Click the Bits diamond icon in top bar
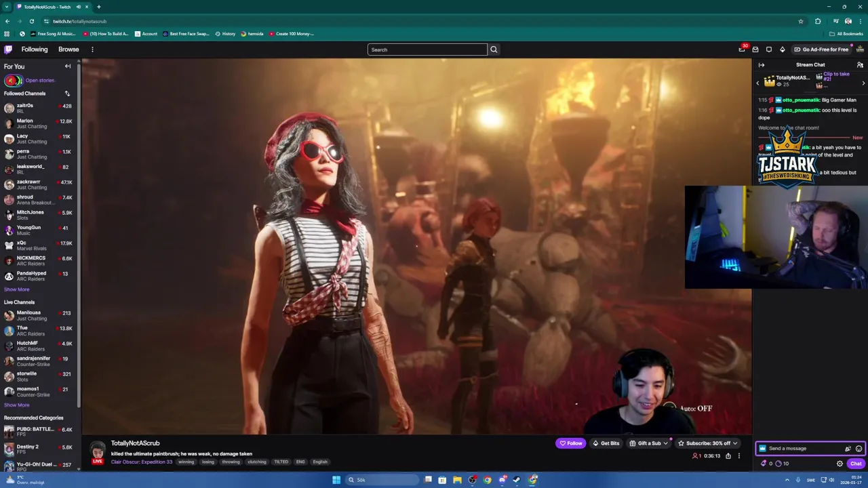The width and height of the screenshot is (868, 488). (x=783, y=49)
